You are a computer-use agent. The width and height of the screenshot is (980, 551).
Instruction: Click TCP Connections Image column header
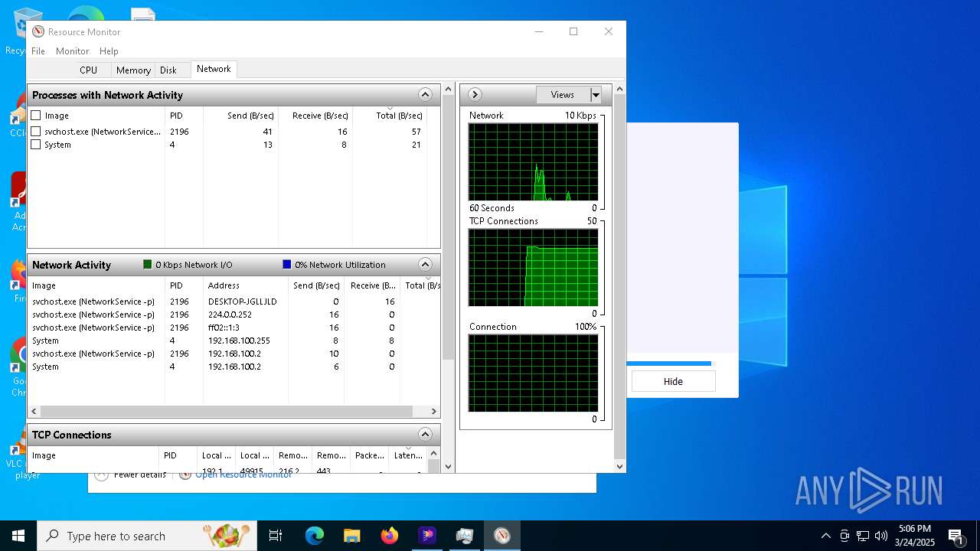[93, 455]
